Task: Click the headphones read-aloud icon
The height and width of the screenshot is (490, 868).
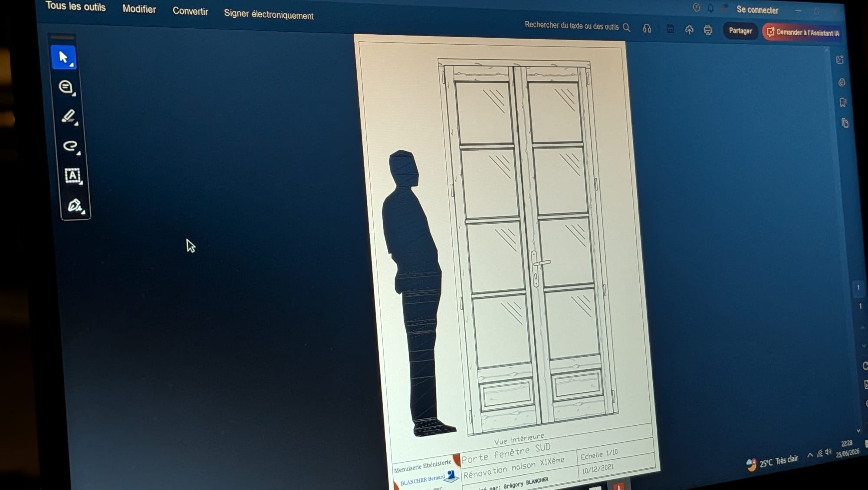Action: click(647, 28)
